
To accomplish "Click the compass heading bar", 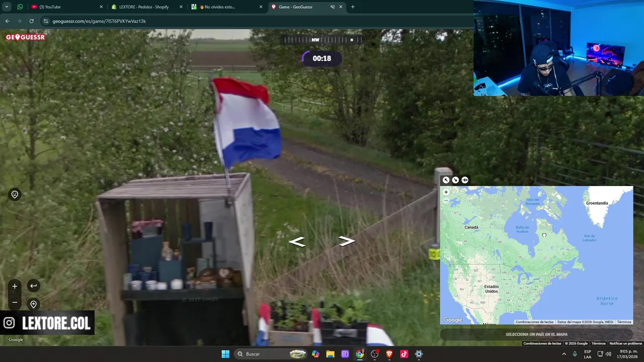I will [x=322, y=40].
